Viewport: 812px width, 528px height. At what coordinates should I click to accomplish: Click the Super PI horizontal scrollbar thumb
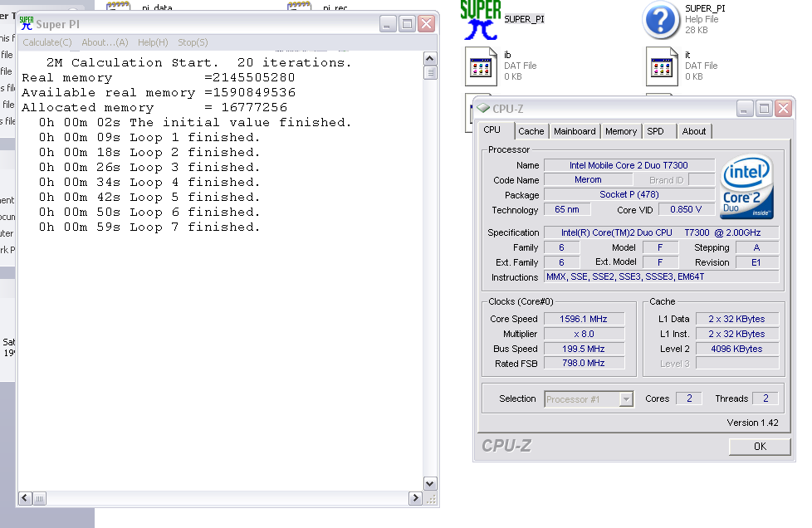(39, 498)
